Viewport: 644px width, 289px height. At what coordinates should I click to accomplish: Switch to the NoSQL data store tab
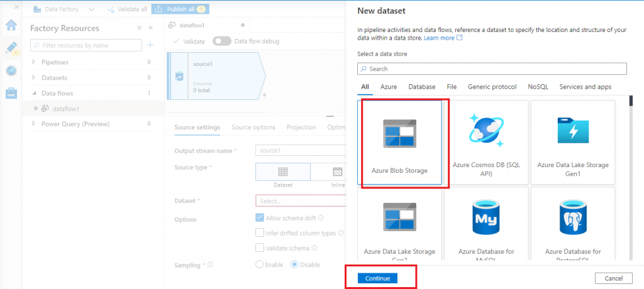(x=538, y=87)
